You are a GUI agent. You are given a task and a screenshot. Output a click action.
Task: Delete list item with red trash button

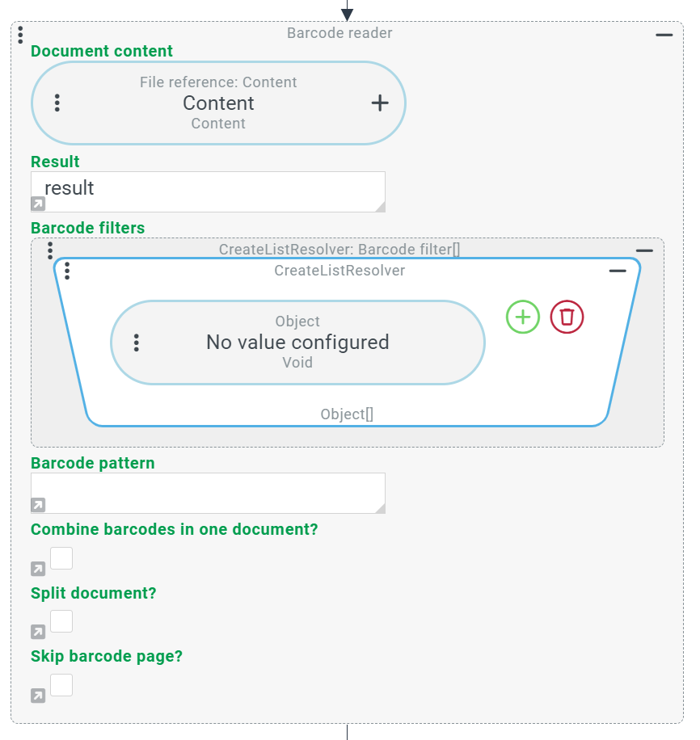pyautogui.click(x=567, y=317)
